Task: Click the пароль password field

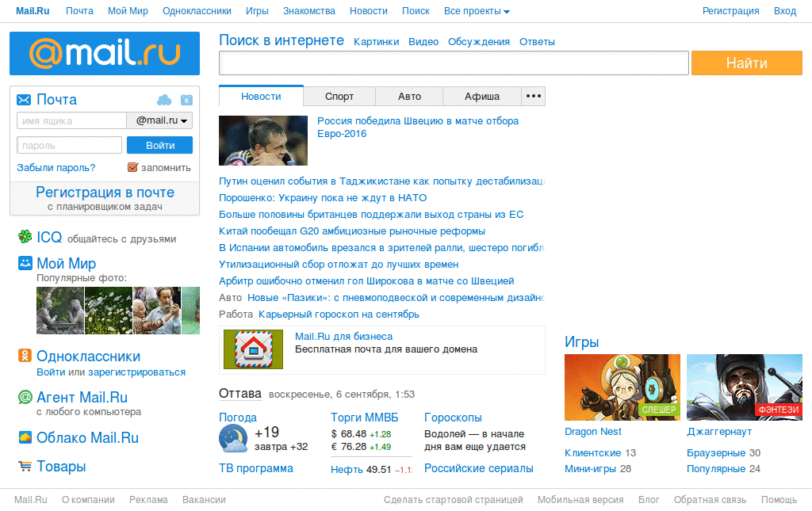Action: point(70,145)
